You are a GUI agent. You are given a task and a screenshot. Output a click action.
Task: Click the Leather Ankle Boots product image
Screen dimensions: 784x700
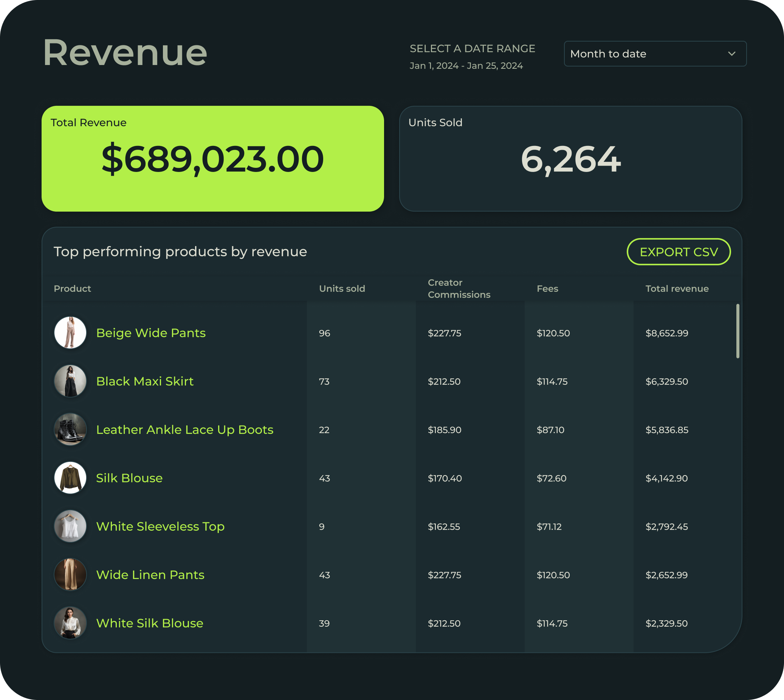[70, 430]
